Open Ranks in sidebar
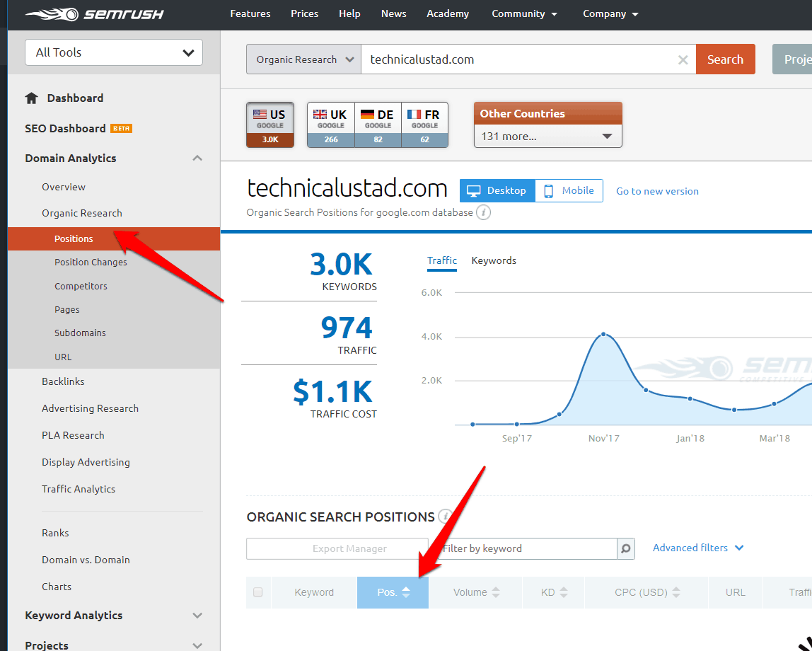The width and height of the screenshot is (812, 651). coord(55,533)
